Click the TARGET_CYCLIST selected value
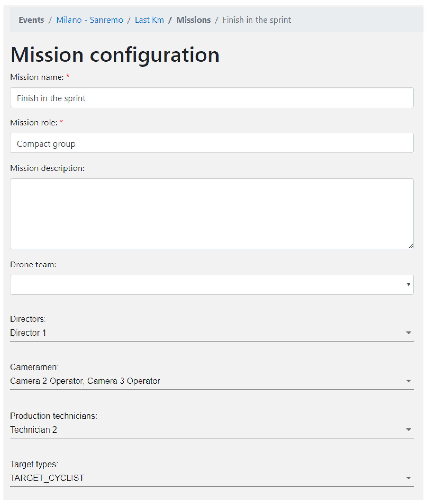The image size is (430, 504). coord(47,478)
